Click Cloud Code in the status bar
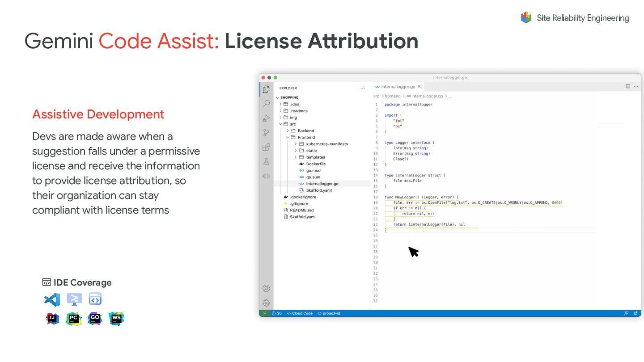The height and width of the screenshot is (362, 644). click(x=300, y=313)
